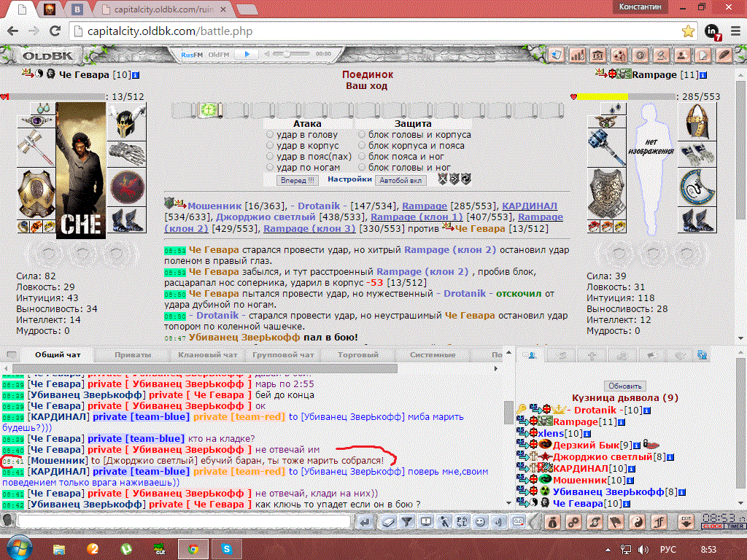Open the bank building icon

pyautogui.click(x=598, y=55)
